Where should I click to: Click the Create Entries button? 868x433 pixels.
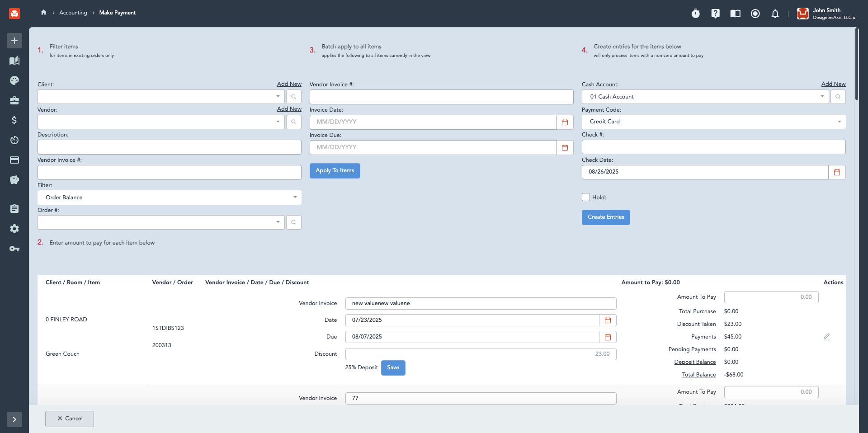point(606,217)
